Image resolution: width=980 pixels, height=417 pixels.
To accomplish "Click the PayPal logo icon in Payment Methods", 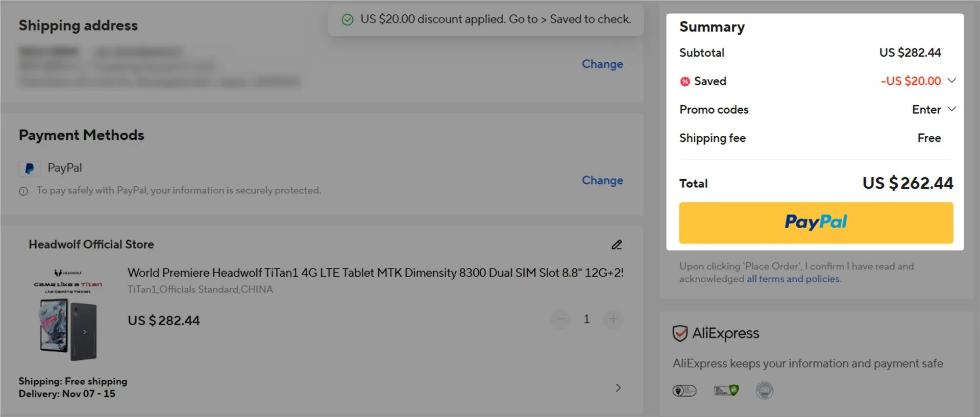I will click(30, 168).
